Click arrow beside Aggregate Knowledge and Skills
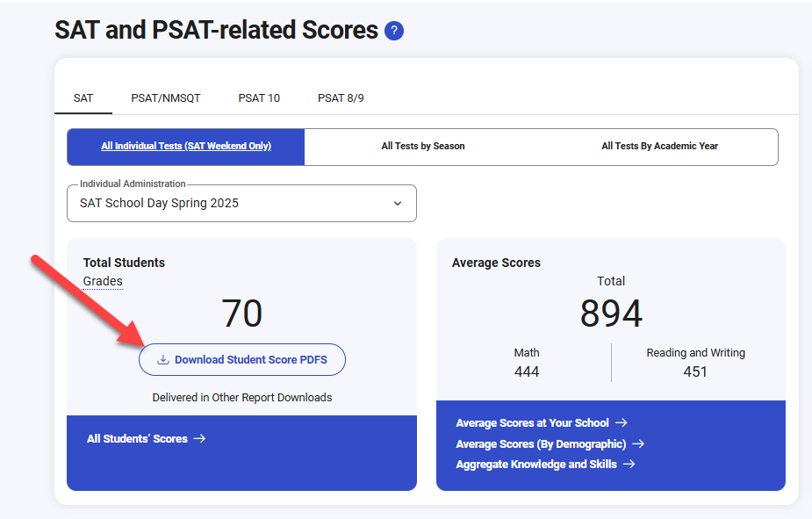 pyautogui.click(x=629, y=465)
